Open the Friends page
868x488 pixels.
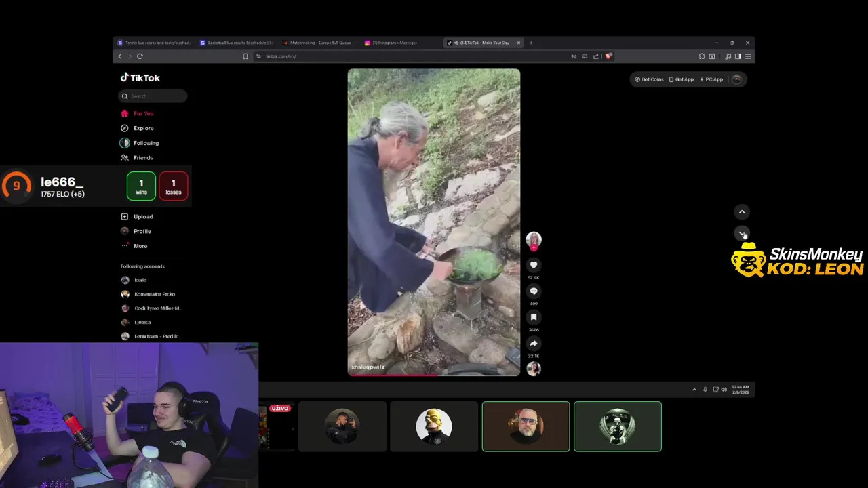click(x=137, y=157)
